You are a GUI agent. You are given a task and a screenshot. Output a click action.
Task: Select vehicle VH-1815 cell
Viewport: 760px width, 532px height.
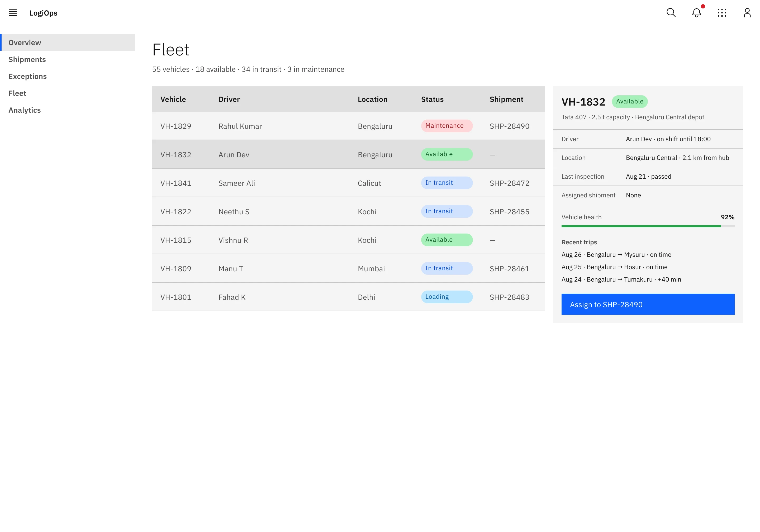176,240
